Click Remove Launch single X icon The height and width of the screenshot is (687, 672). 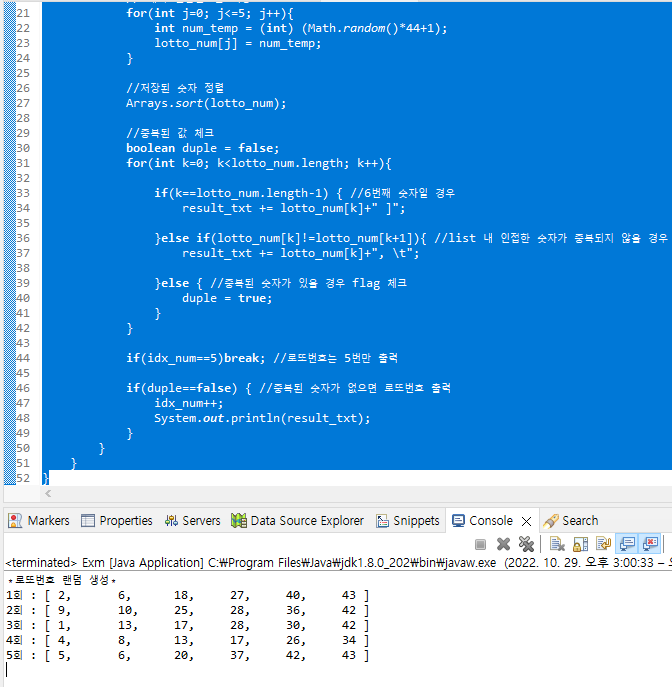point(503,544)
